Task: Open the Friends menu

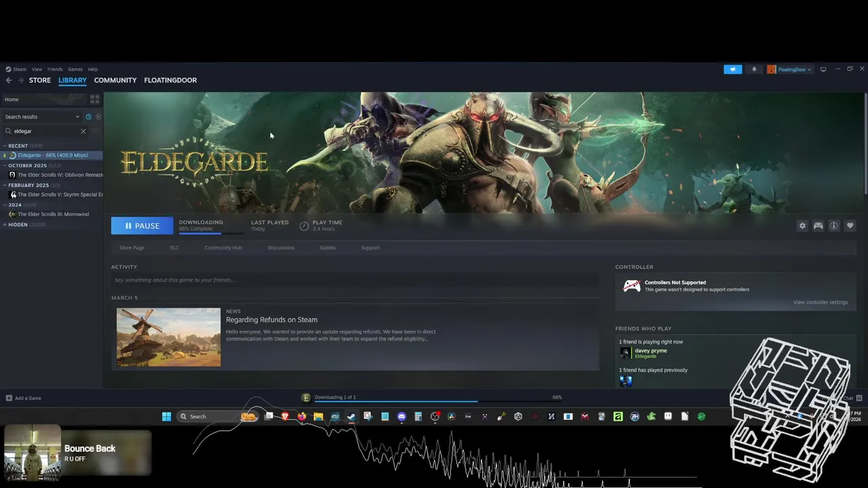Action: 55,69
